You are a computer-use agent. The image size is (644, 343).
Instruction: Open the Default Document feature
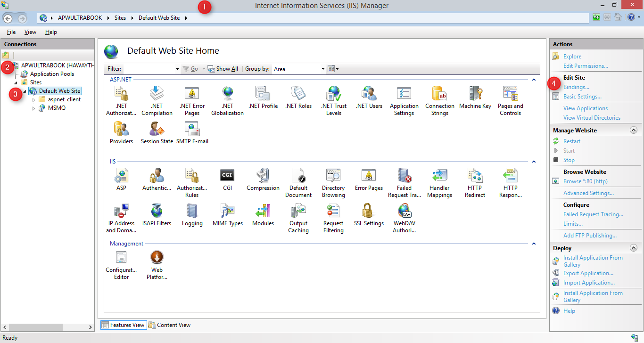tap(298, 183)
